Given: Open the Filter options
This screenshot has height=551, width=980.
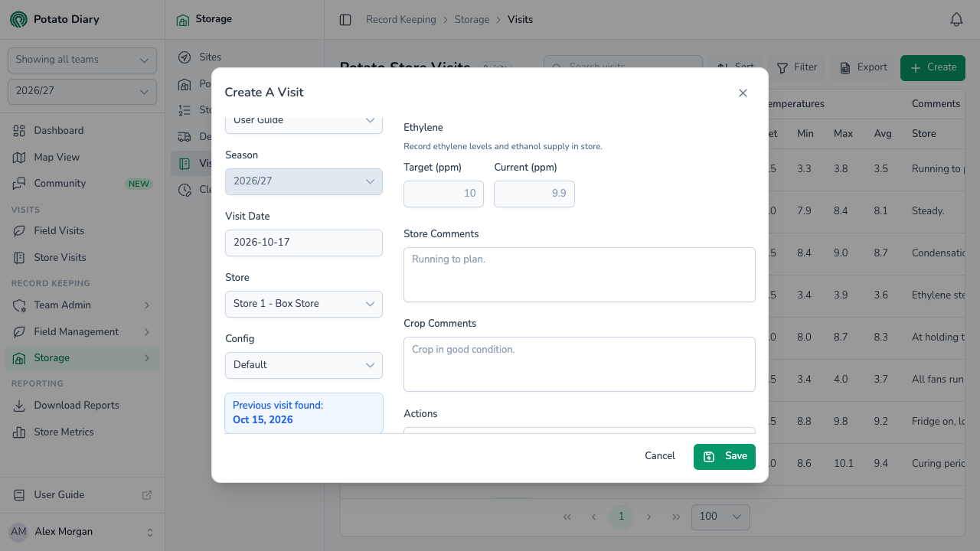Looking at the screenshot, I should tap(797, 67).
